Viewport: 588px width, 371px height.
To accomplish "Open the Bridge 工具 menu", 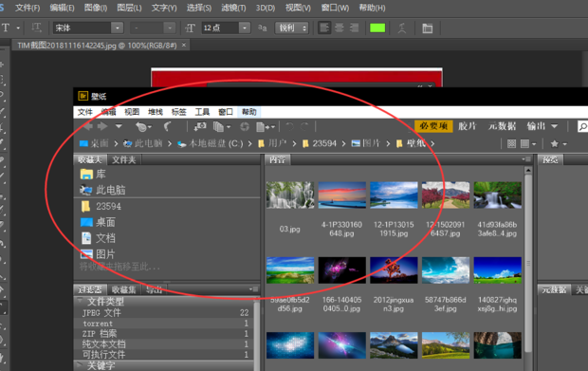I will pyautogui.click(x=202, y=112).
